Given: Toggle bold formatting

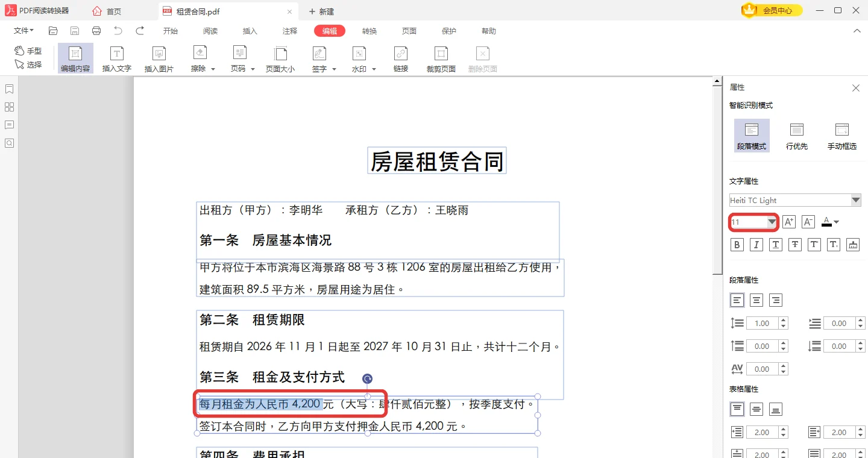Looking at the screenshot, I should coord(737,245).
